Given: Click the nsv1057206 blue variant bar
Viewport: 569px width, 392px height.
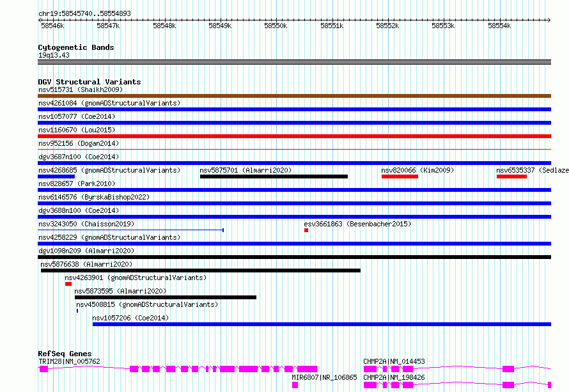Looking at the screenshot, I should (x=322, y=324).
